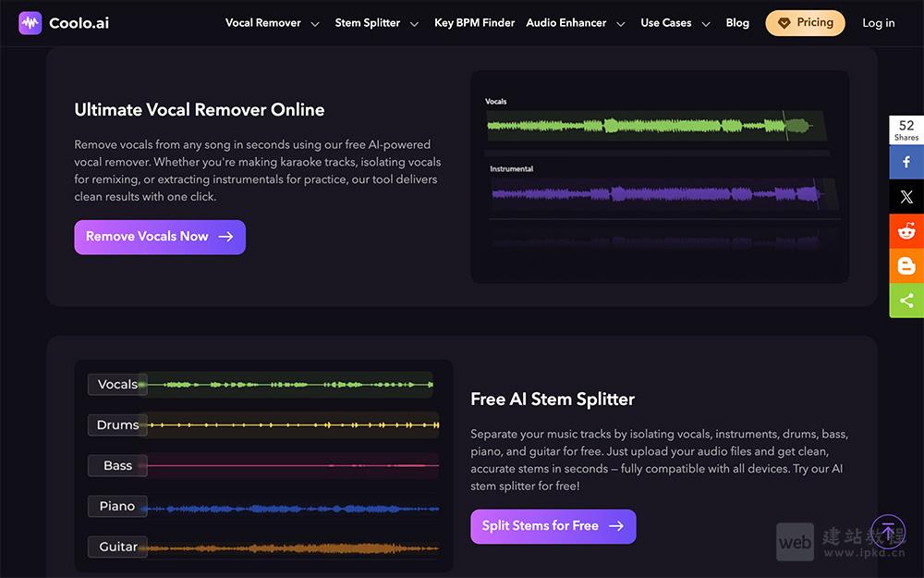The height and width of the screenshot is (578, 924).
Task: Click the diamond icon in Pricing button
Action: pos(784,23)
